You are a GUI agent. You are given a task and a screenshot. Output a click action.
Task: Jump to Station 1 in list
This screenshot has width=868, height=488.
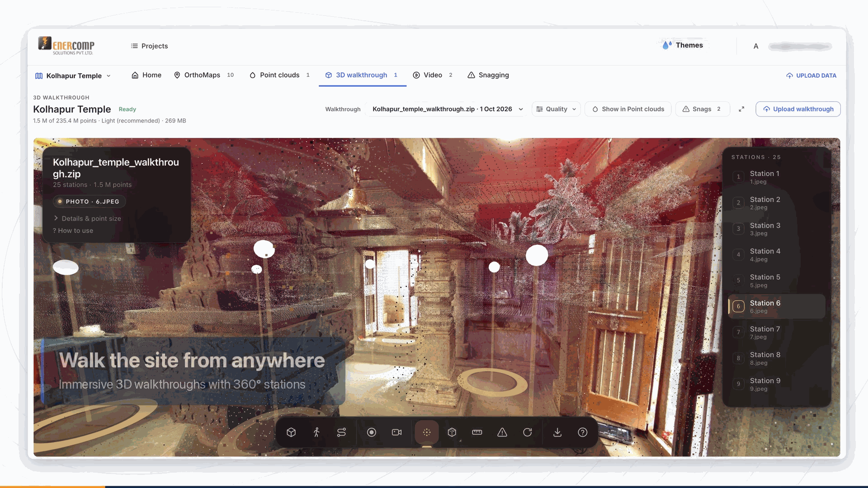point(777,177)
